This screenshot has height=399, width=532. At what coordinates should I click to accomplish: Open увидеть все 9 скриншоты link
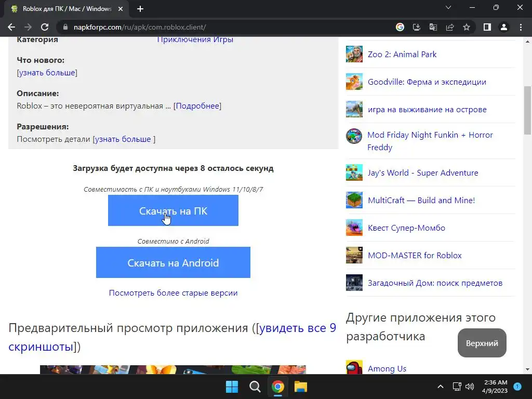coord(172,337)
